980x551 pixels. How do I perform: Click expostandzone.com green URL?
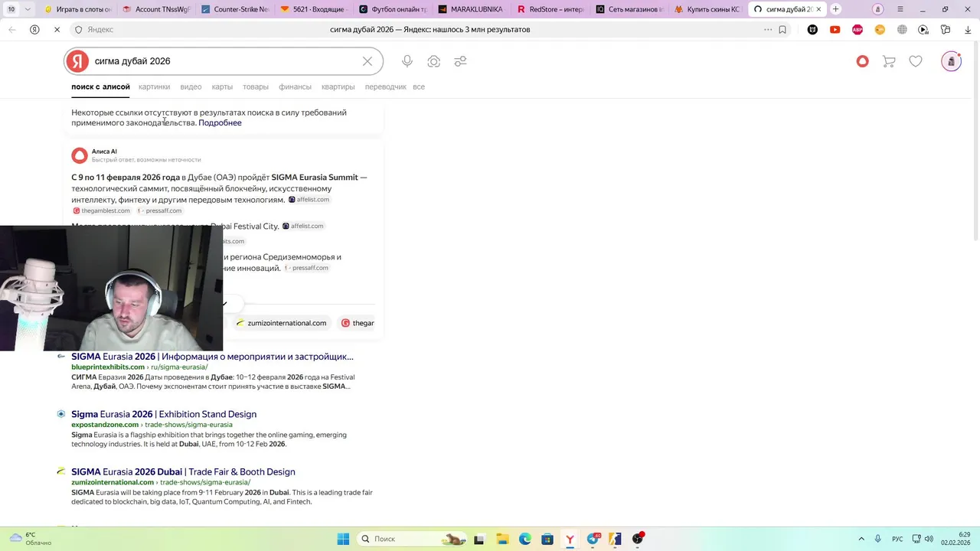(x=105, y=425)
